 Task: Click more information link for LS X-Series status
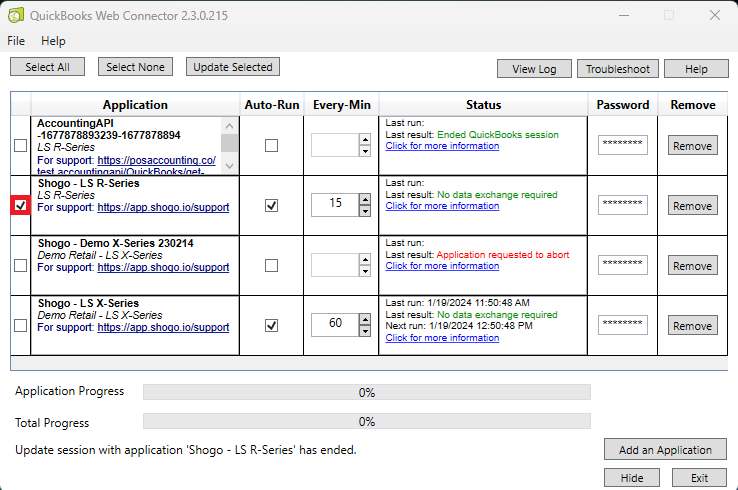tap(442, 338)
